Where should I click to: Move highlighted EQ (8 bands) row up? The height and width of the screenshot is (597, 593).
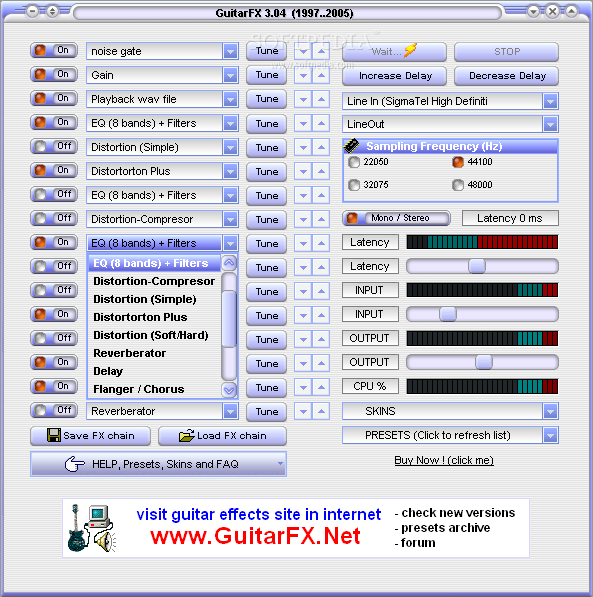(321, 243)
